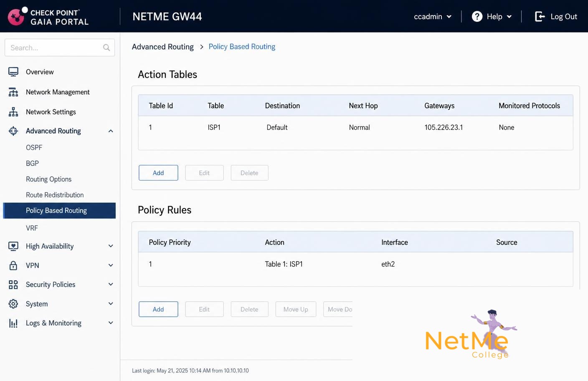
Task: Expand the High Availability section chevron
Action: pyautogui.click(x=111, y=246)
